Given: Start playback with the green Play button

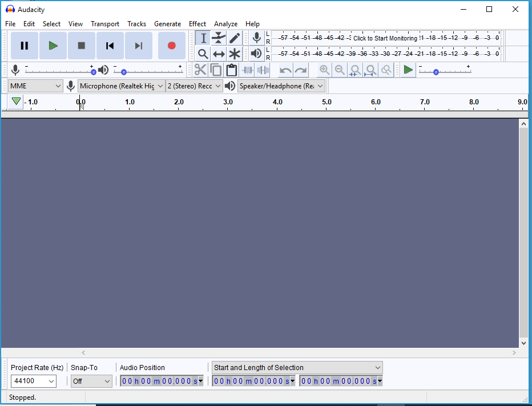Looking at the screenshot, I should pyautogui.click(x=53, y=46).
